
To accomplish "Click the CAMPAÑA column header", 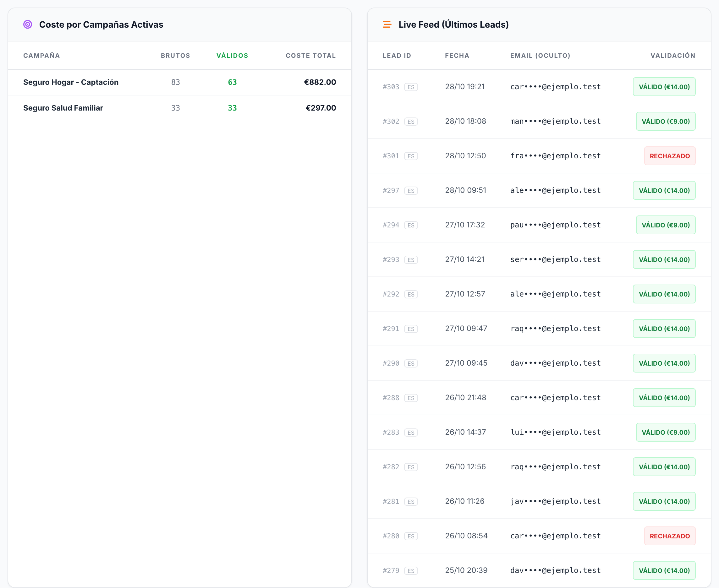I will point(41,56).
